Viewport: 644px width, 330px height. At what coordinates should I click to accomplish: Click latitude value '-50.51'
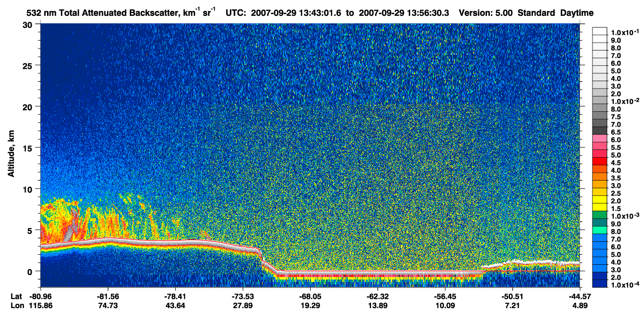[x=512, y=296]
